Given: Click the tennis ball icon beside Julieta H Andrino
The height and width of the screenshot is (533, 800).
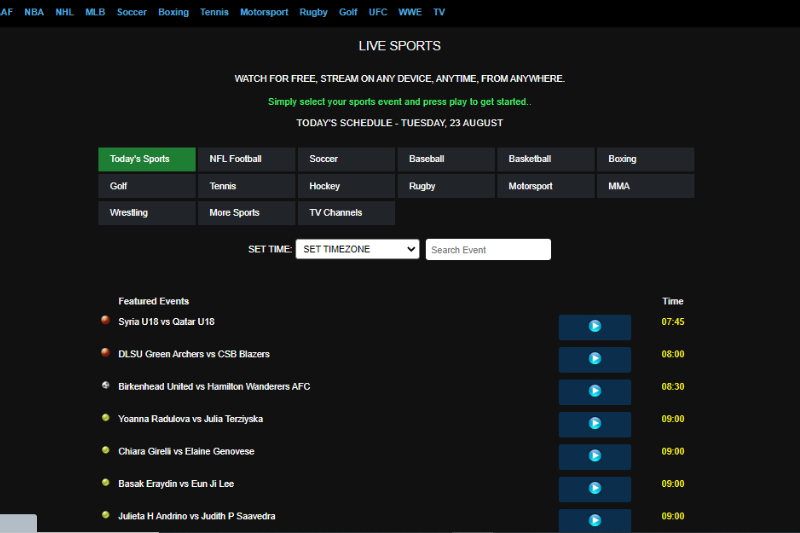Looking at the screenshot, I should point(106,515).
